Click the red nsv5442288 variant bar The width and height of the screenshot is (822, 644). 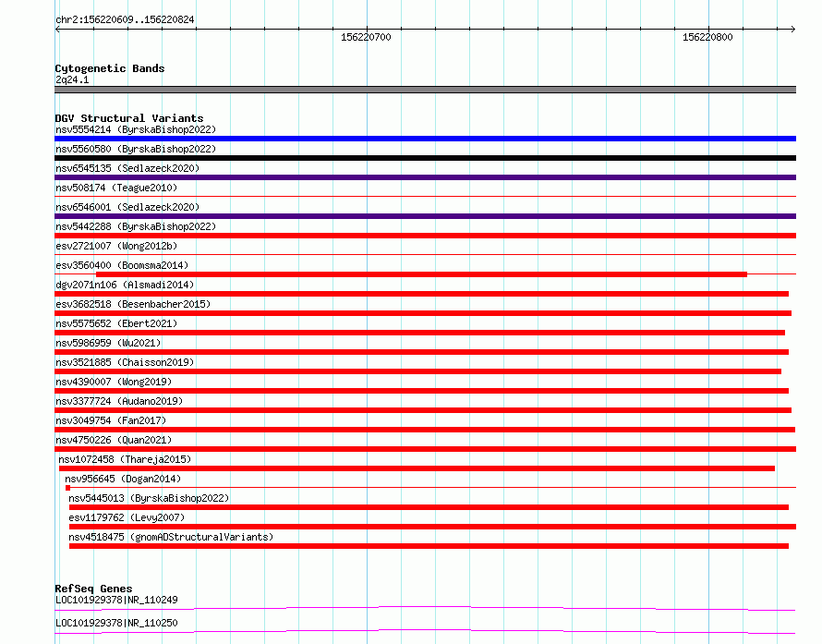tap(425, 236)
